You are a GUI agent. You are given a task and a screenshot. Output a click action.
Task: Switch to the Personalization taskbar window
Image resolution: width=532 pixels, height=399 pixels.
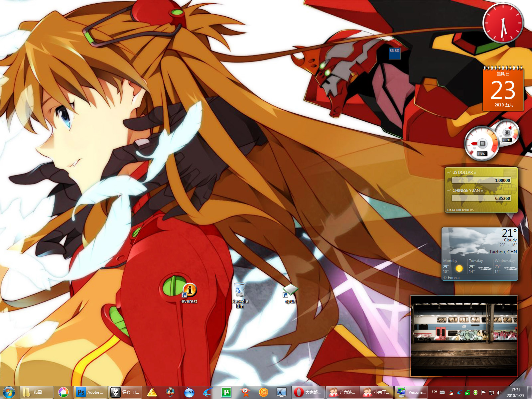tap(412, 392)
